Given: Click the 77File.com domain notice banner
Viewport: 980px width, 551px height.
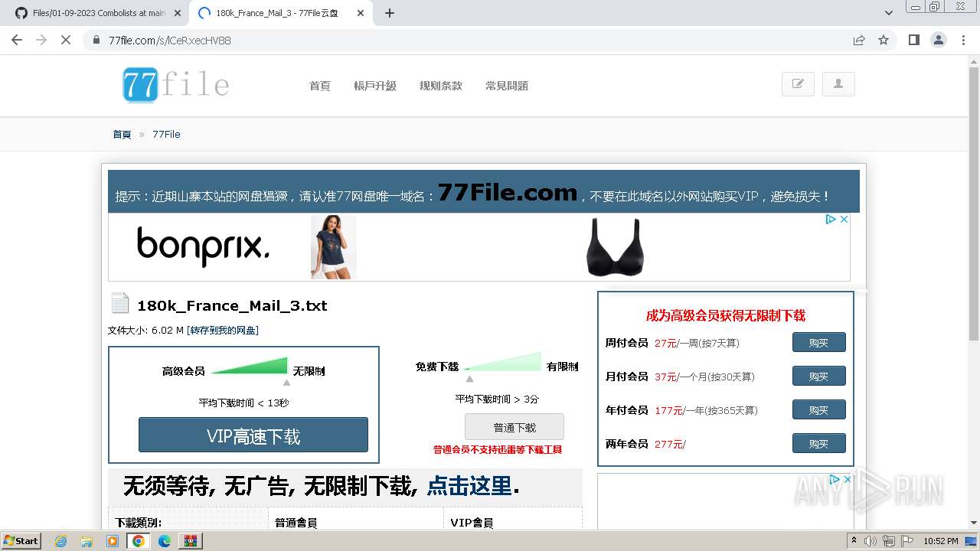Looking at the screenshot, I should (x=484, y=191).
